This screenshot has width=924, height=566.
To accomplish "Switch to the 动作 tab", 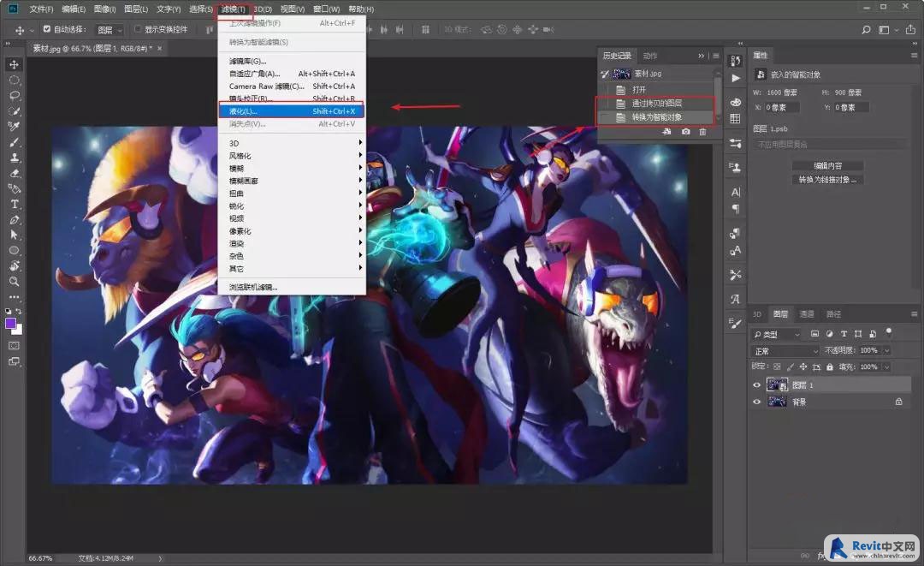I will [x=650, y=56].
